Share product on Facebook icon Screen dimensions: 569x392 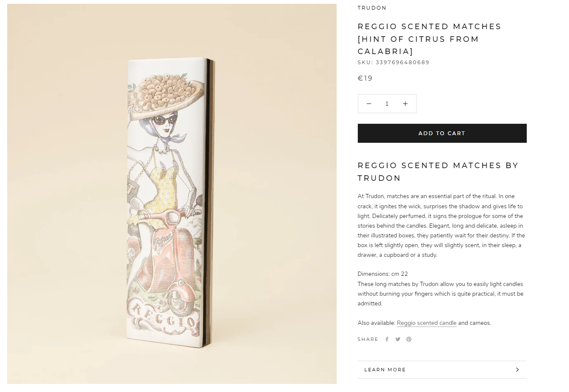(387, 339)
